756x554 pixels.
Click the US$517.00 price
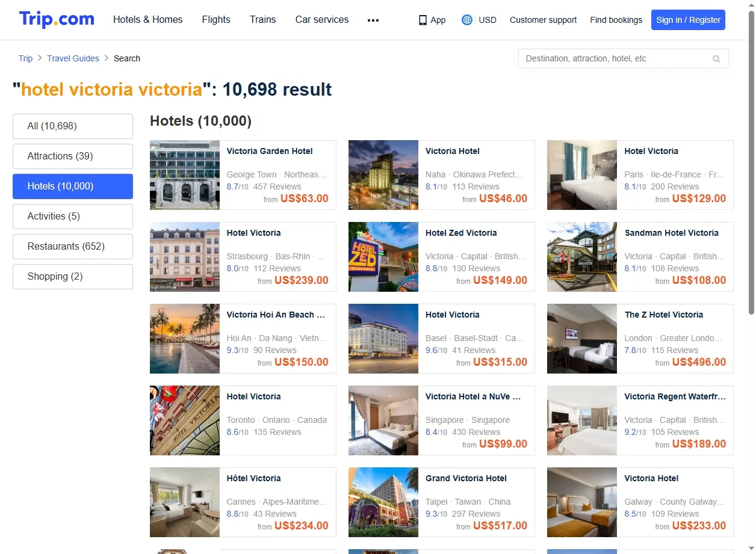click(x=500, y=526)
